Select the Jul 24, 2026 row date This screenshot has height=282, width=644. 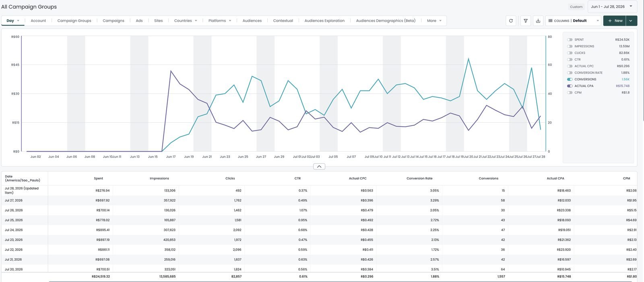pos(14,230)
